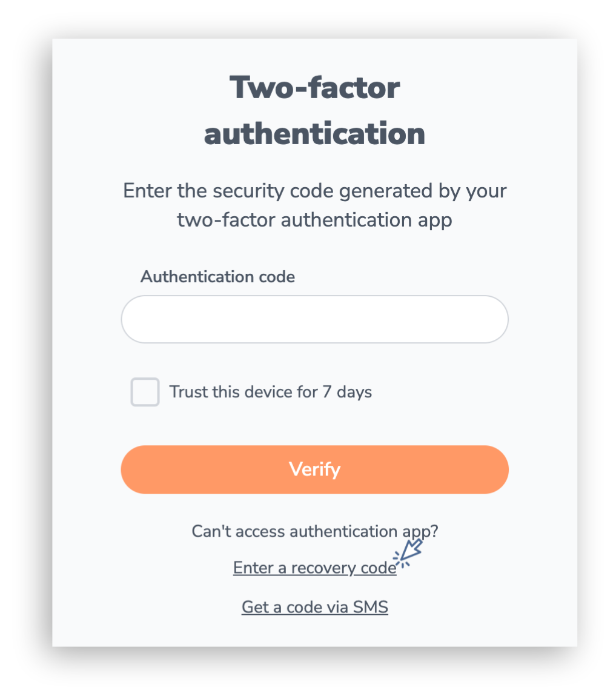Click the "Trust this device for 7 days" label

[x=270, y=392]
